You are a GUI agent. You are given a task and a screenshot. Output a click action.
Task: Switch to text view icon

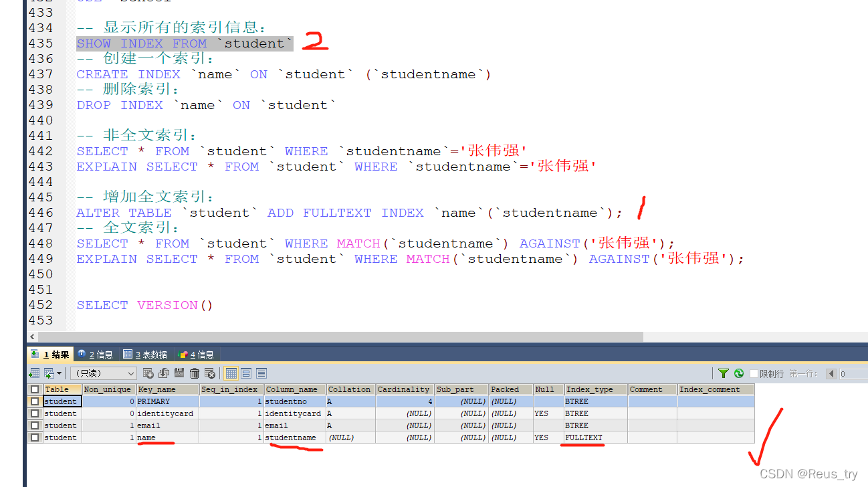tap(261, 373)
